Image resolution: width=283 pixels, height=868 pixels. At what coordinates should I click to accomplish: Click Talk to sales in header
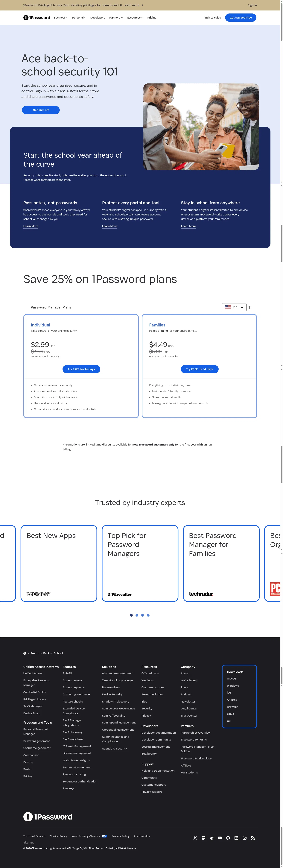213,18
